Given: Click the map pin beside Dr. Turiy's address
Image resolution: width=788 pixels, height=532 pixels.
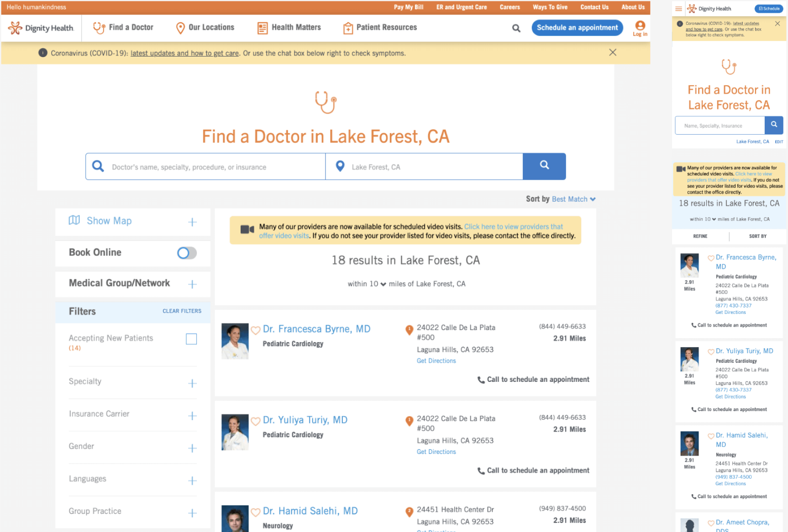Looking at the screenshot, I should click(409, 421).
